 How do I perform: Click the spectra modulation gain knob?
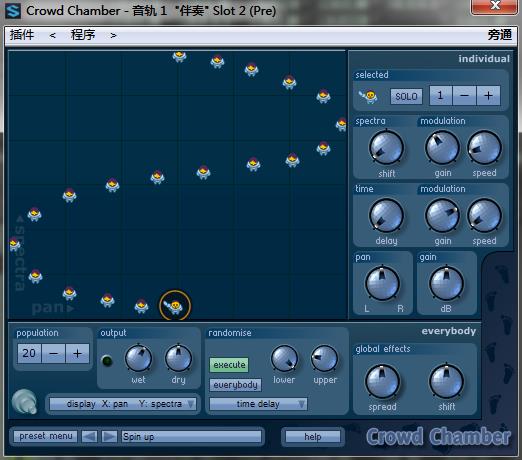tap(442, 148)
